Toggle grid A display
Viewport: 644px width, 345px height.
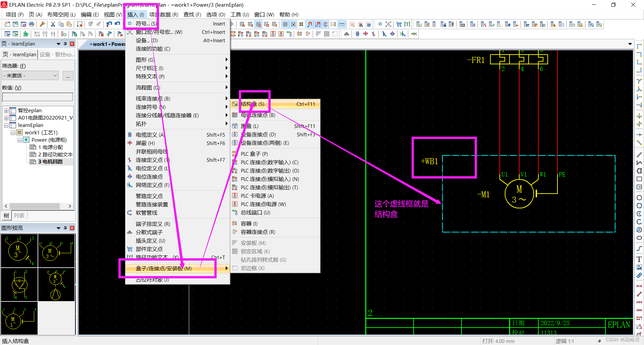(x=242, y=24)
